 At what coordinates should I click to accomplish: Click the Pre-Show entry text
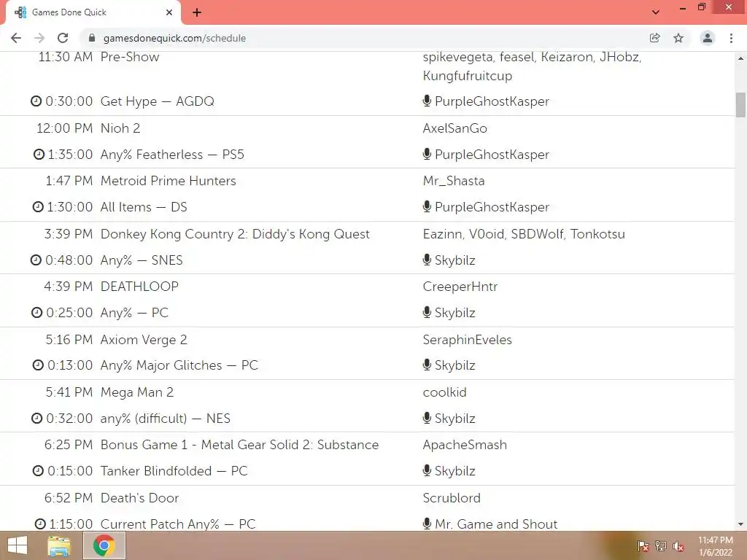(130, 57)
